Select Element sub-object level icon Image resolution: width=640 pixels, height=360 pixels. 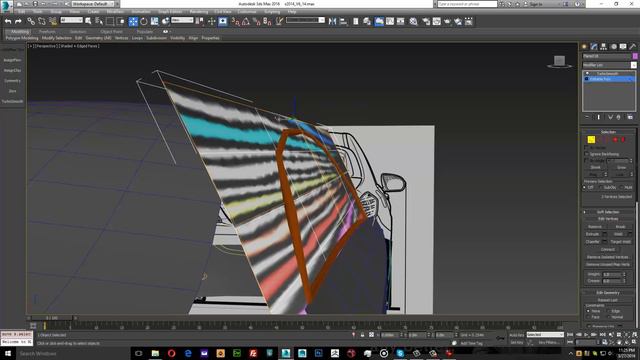click(623, 140)
